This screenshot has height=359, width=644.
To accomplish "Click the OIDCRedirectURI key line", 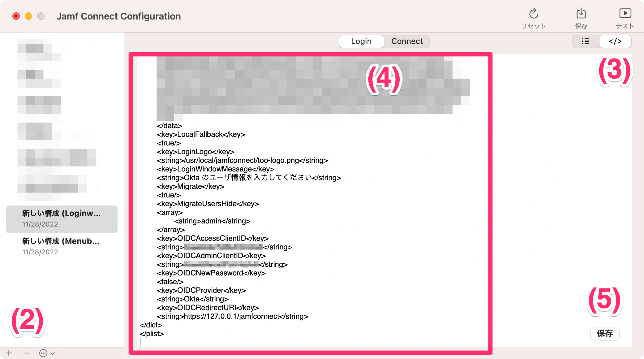I will pyautogui.click(x=208, y=308).
